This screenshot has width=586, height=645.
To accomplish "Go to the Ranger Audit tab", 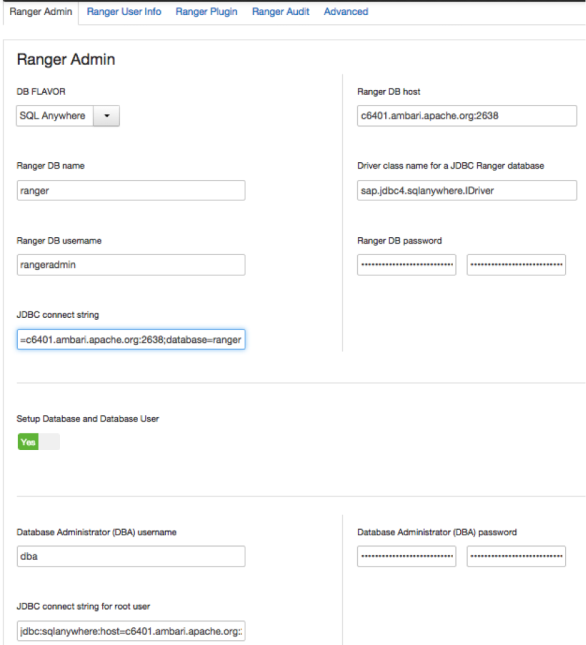I will pyautogui.click(x=280, y=12).
